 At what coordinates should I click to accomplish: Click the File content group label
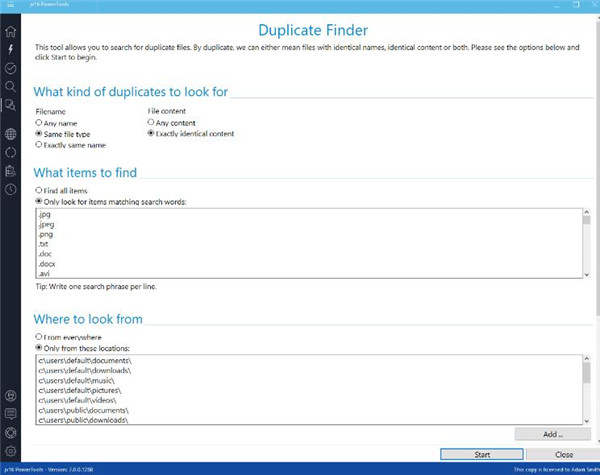[166, 111]
